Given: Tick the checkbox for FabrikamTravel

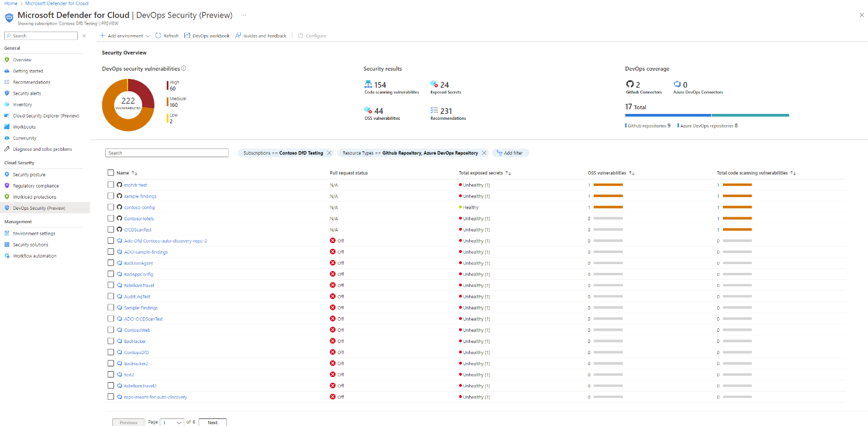Looking at the screenshot, I should 111,285.
